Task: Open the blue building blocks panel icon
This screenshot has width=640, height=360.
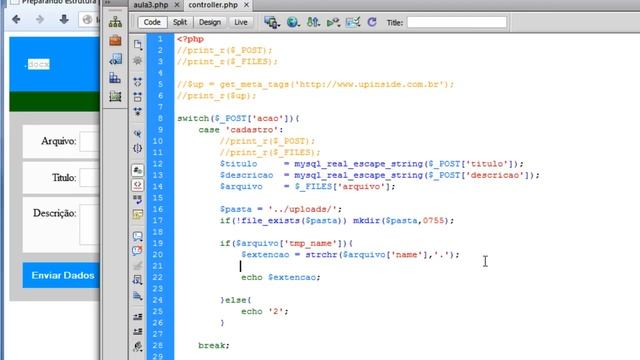Action: [115, 78]
